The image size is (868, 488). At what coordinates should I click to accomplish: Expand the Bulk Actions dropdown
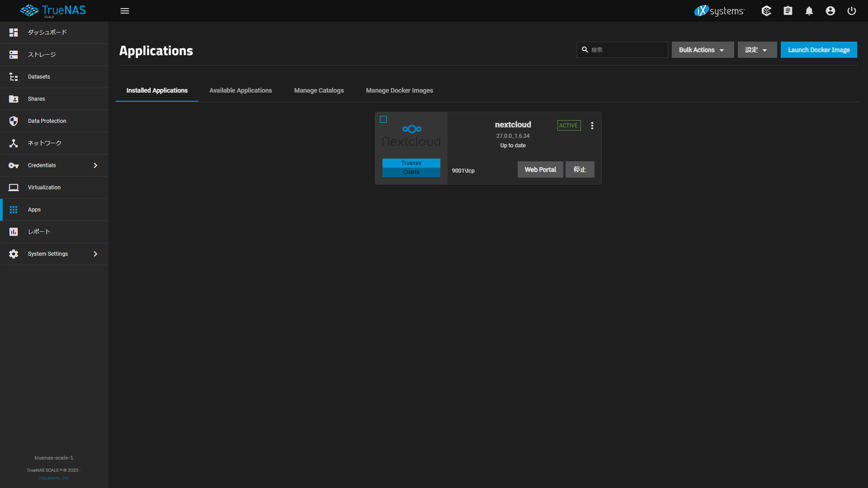[702, 50]
